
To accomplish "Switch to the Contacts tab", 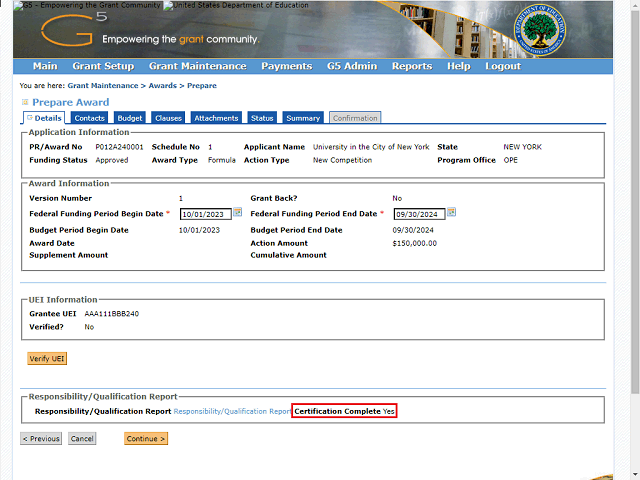I will pos(90,118).
